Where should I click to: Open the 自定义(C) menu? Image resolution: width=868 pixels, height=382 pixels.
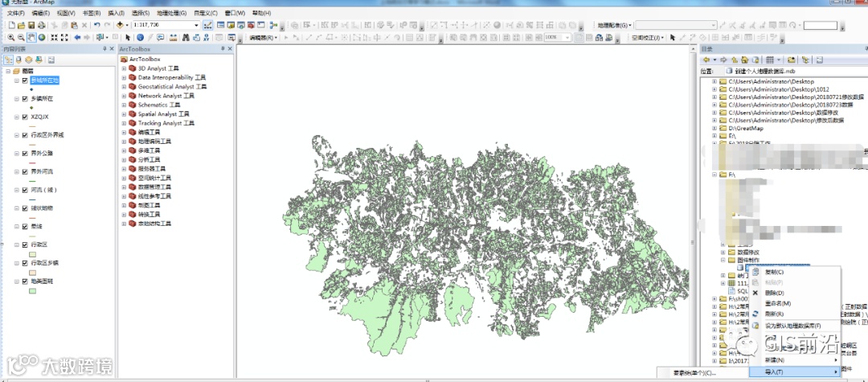click(x=206, y=13)
